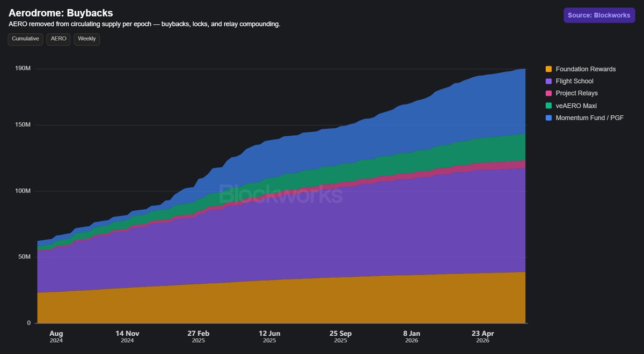Viewport: 644px width, 354px height.
Task: Select the AERO unit chip
Action: pos(58,39)
